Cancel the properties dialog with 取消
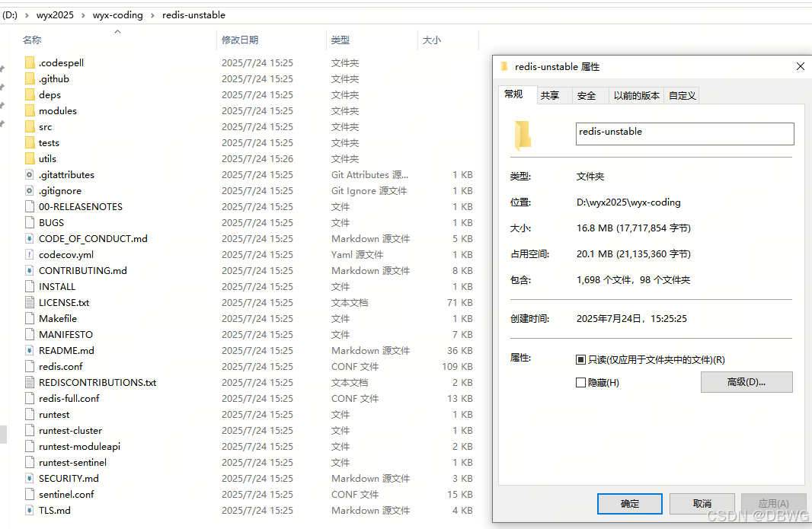Screen dimensions: 812x529 [x=702, y=504]
